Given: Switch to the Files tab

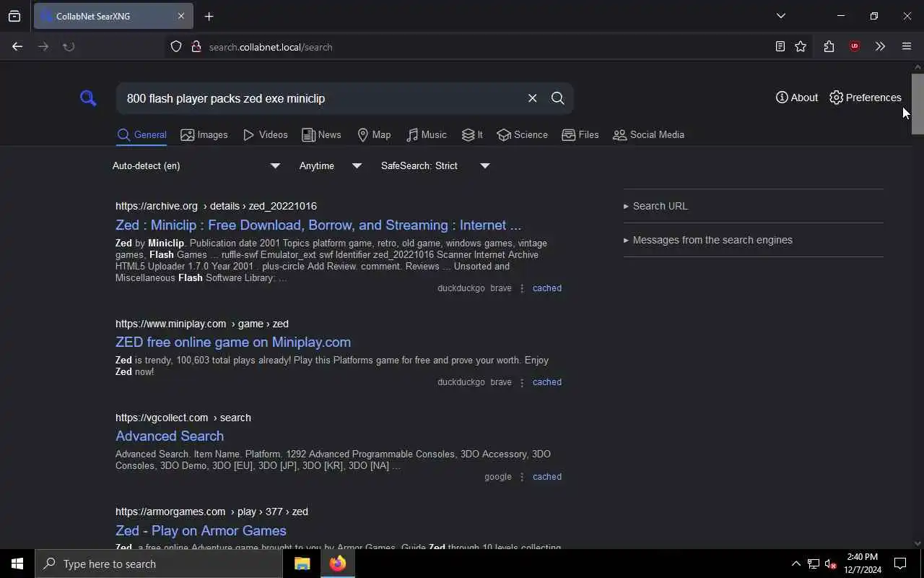Looking at the screenshot, I should [580, 134].
